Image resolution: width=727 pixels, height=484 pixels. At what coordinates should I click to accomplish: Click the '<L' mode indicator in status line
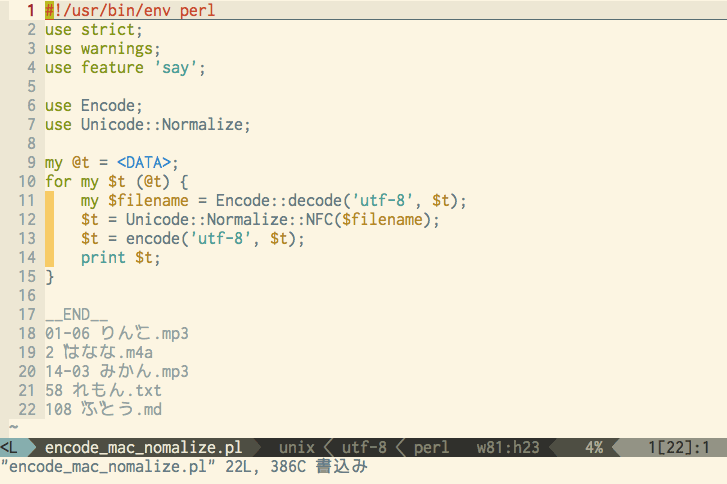[x=9, y=448]
